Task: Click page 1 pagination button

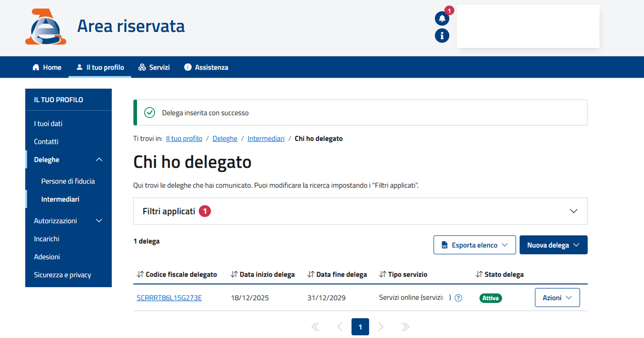Action: point(360,327)
